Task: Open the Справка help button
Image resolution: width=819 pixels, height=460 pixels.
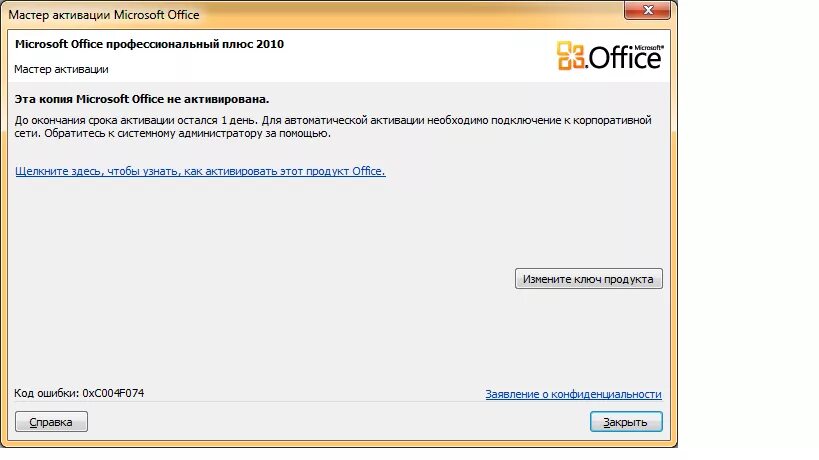Action: [51, 422]
